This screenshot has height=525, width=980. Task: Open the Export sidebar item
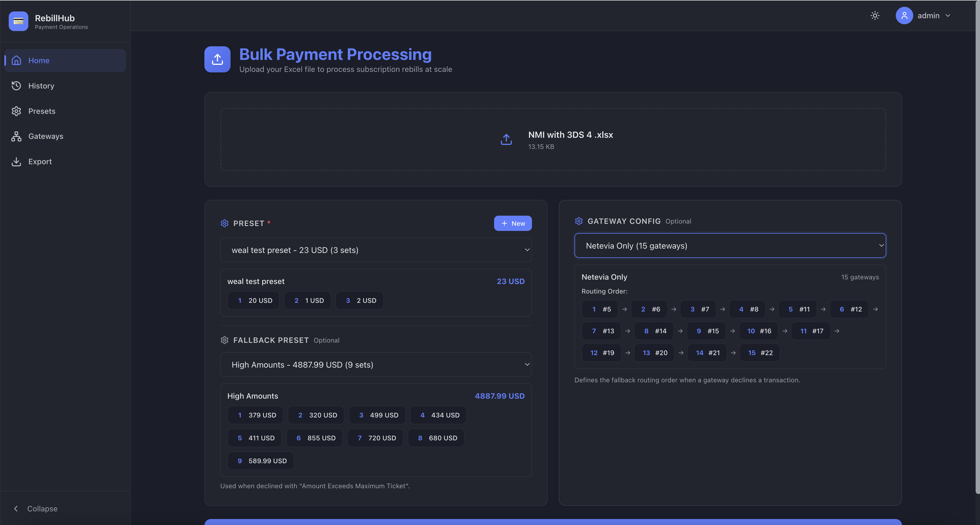coord(65,161)
